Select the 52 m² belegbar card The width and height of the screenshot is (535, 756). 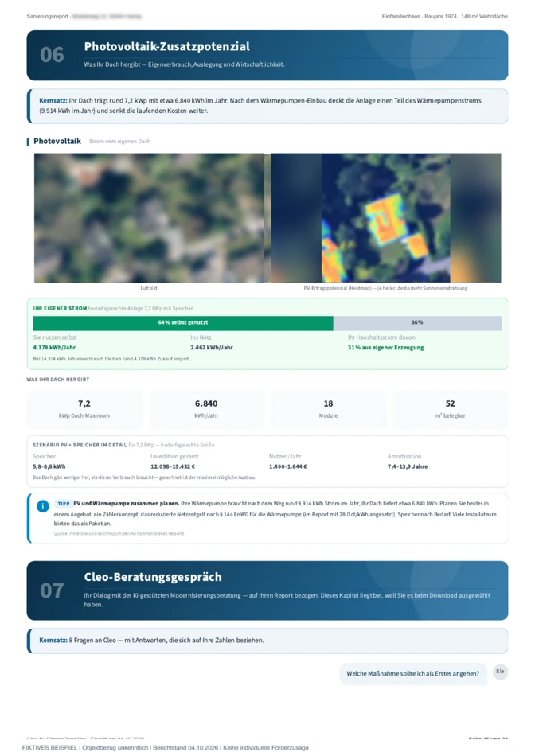tap(450, 409)
